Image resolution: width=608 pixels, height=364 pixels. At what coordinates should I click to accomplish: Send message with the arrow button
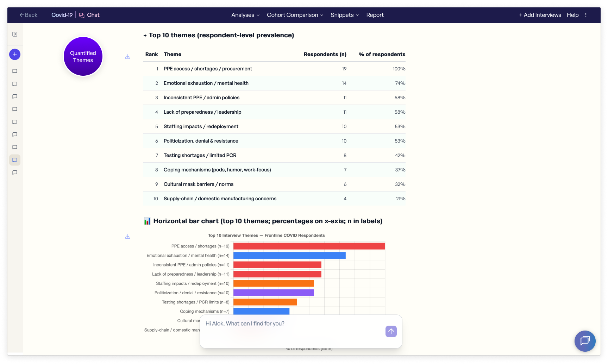(x=391, y=331)
